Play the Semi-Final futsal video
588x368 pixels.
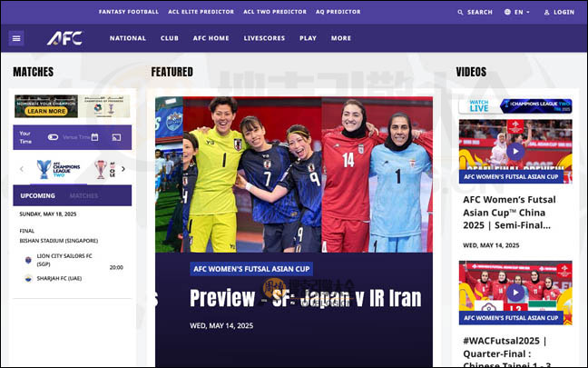pos(515,151)
